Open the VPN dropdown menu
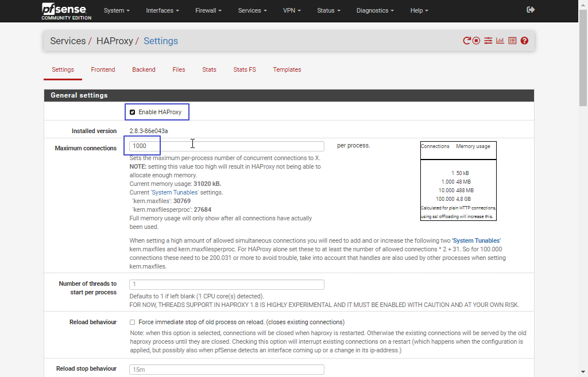This screenshot has width=588, height=377. pos(292,10)
